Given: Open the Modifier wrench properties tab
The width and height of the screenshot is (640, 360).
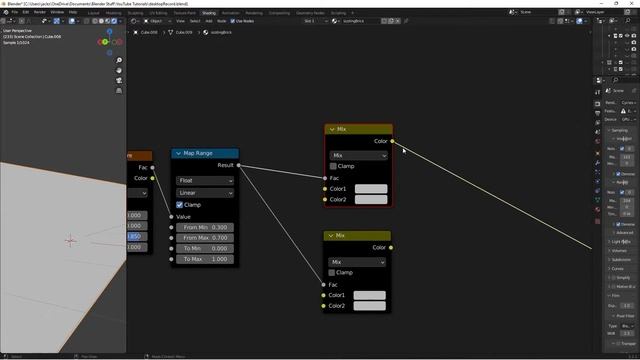Looking at the screenshot, I should (598, 163).
